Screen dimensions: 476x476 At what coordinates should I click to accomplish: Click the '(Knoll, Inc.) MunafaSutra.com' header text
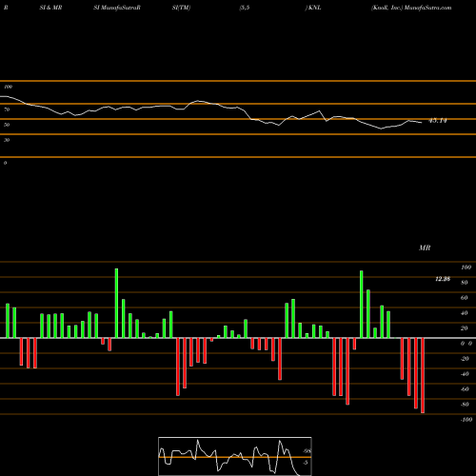[x=411, y=8]
